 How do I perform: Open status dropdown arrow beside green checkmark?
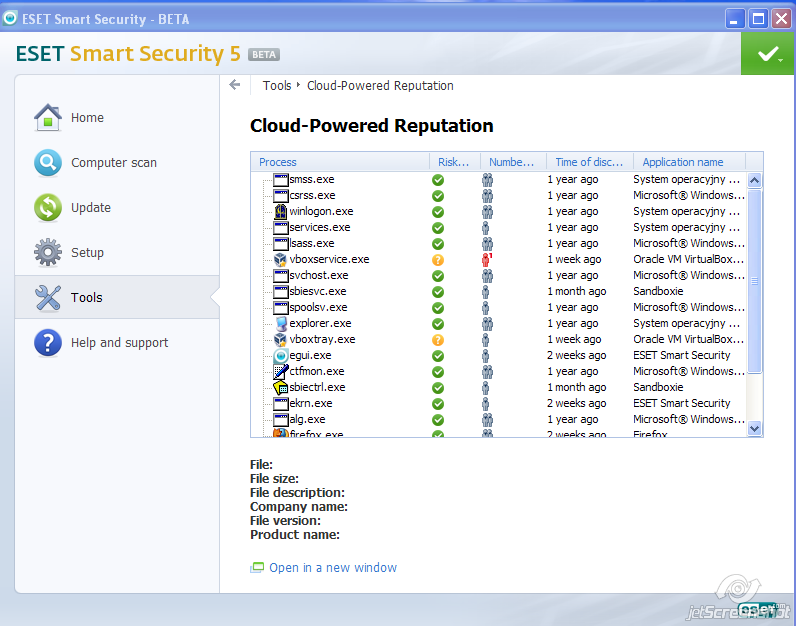click(x=781, y=59)
